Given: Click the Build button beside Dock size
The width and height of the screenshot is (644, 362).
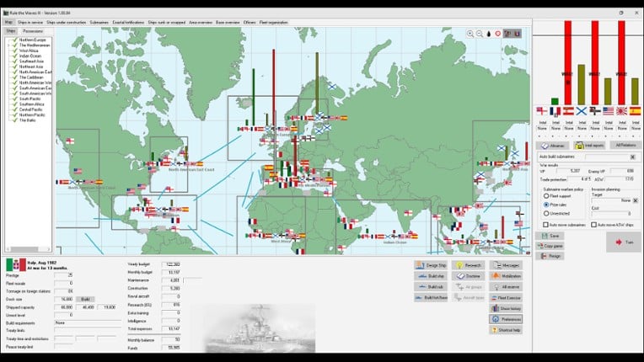Looking at the screenshot, I should 84,299.
